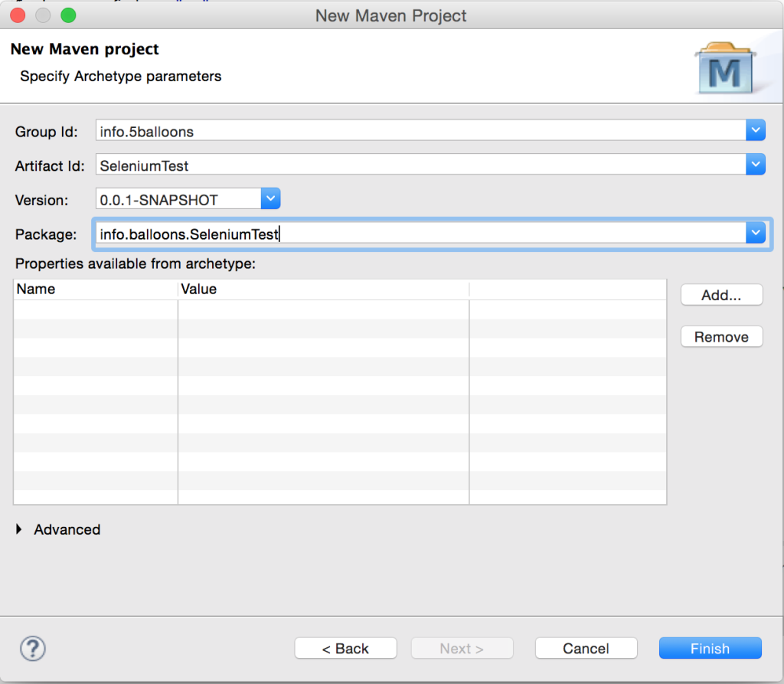Focus the Artifact Id field containing SeleniumTest

click(x=420, y=165)
